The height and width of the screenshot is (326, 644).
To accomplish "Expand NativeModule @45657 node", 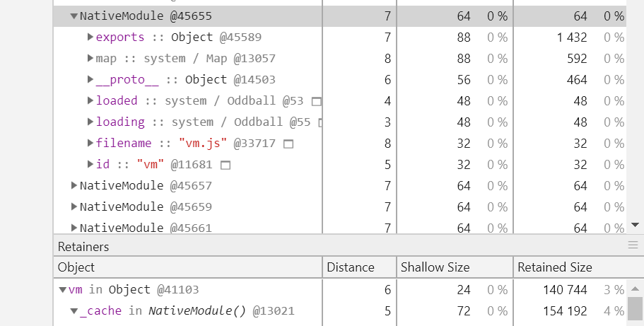I will click(x=74, y=185).
